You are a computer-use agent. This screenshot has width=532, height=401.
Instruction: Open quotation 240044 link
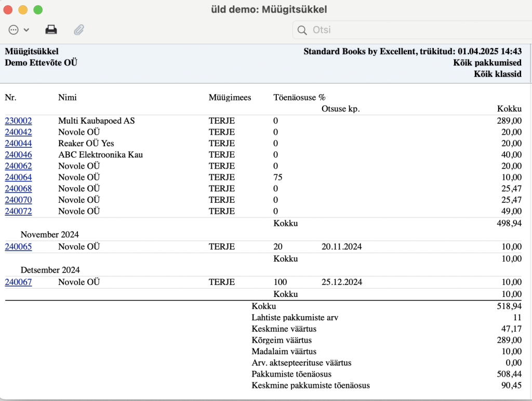18,143
